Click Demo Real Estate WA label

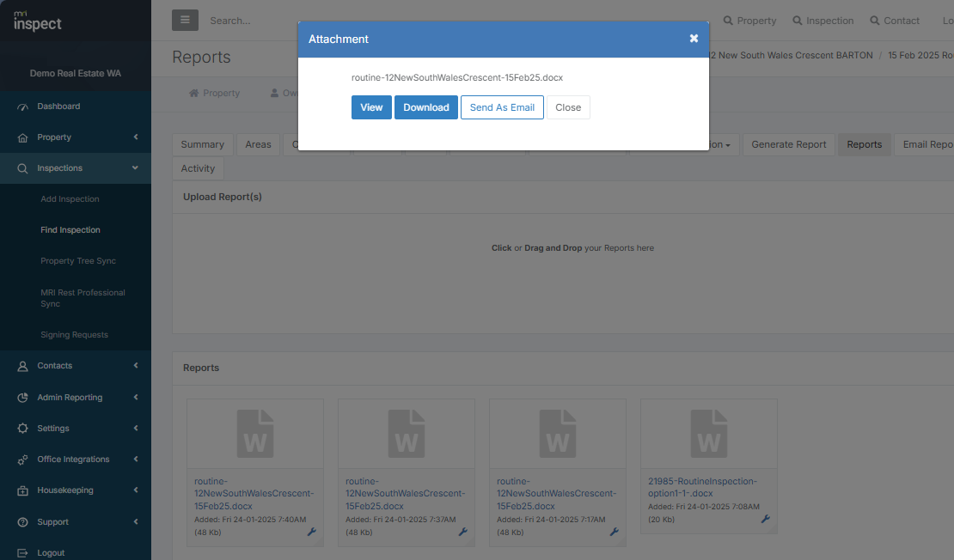76,73
